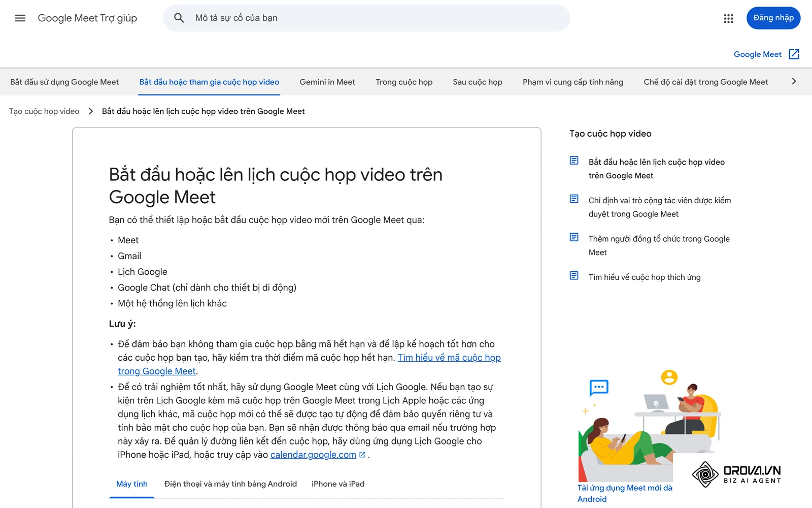Click the next-tabs arrow in the navigation bar
This screenshot has width=812, height=508.
point(794,81)
